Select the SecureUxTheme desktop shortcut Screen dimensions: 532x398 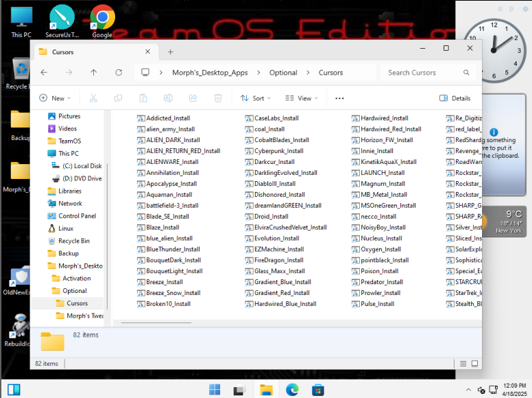(62, 21)
